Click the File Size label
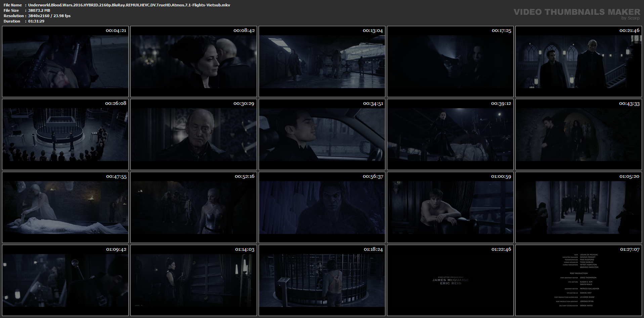This screenshot has width=644, height=318. pos(11,10)
